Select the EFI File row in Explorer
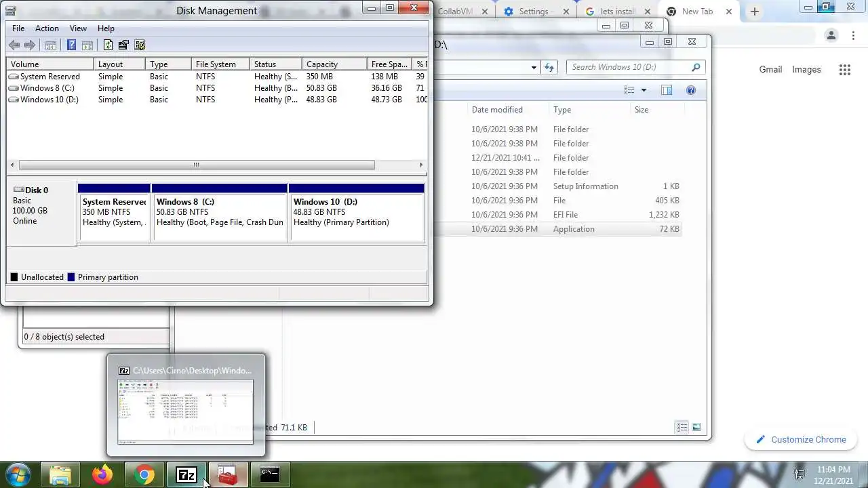 [557, 215]
